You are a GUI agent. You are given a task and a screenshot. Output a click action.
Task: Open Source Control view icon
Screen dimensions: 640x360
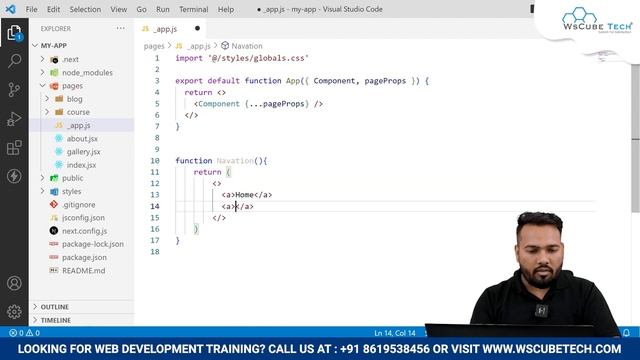[x=14, y=89]
